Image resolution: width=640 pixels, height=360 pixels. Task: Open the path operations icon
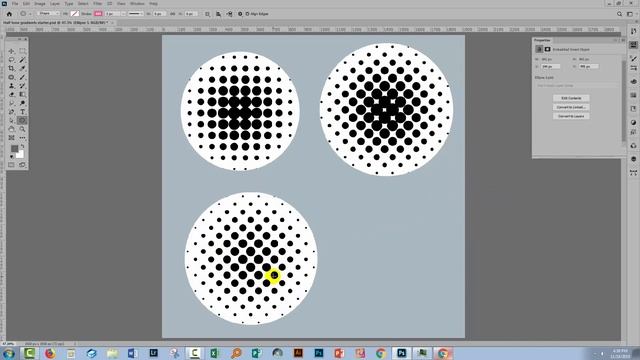pos(207,14)
